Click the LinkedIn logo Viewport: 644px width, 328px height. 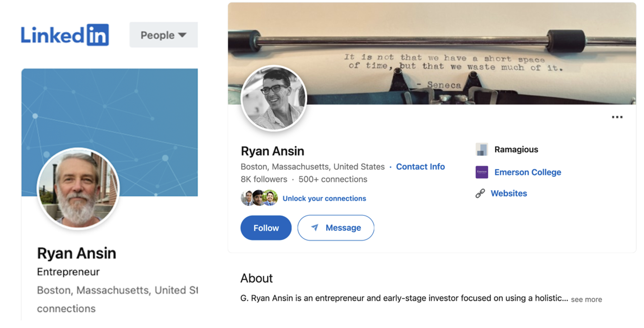[x=65, y=35]
